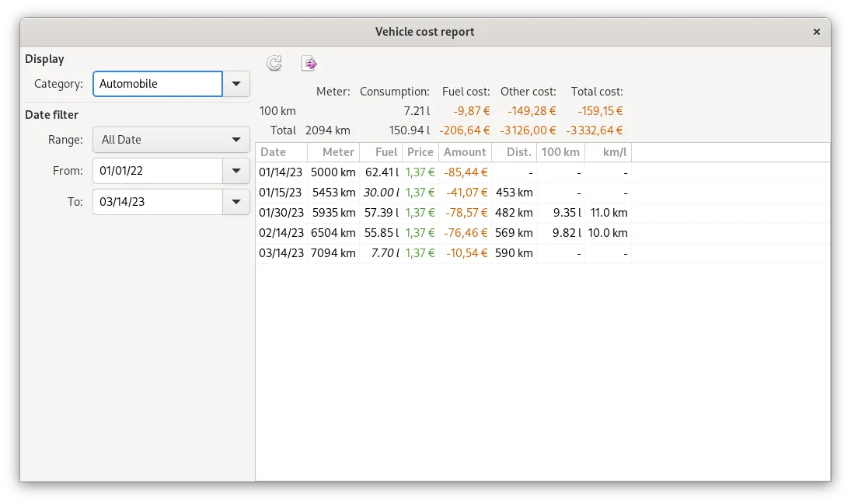Viewport: 851px width, 504px height.
Task: Close the Vehicle cost report window
Action: pyautogui.click(x=816, y=32)
